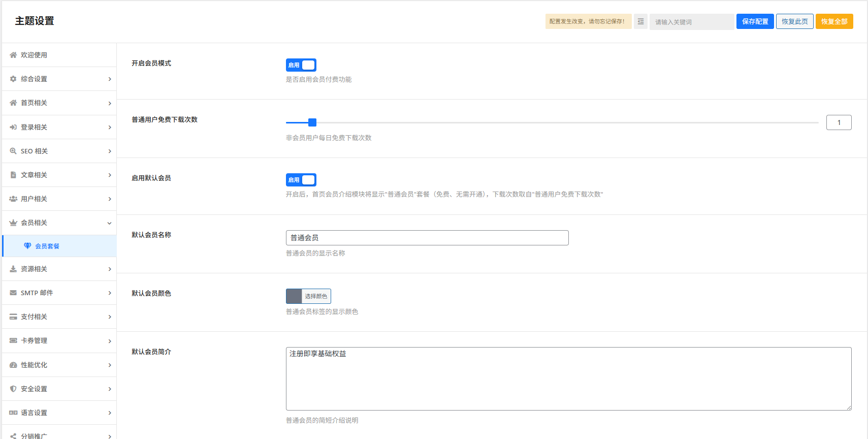The image size is (868, 439).
Task: Click the 默认会员名称 text field
Action: point(427,238)
